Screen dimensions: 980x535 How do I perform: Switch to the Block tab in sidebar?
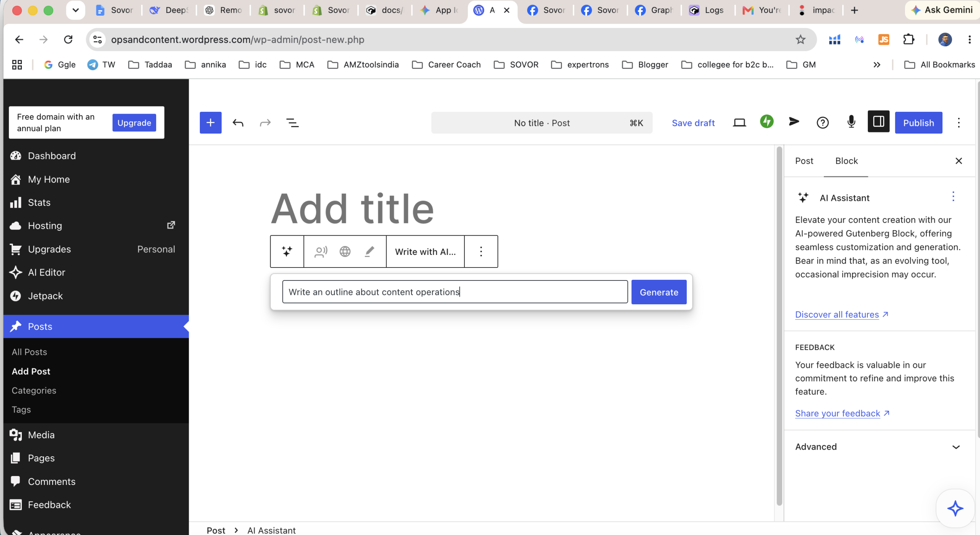(846, 161)
